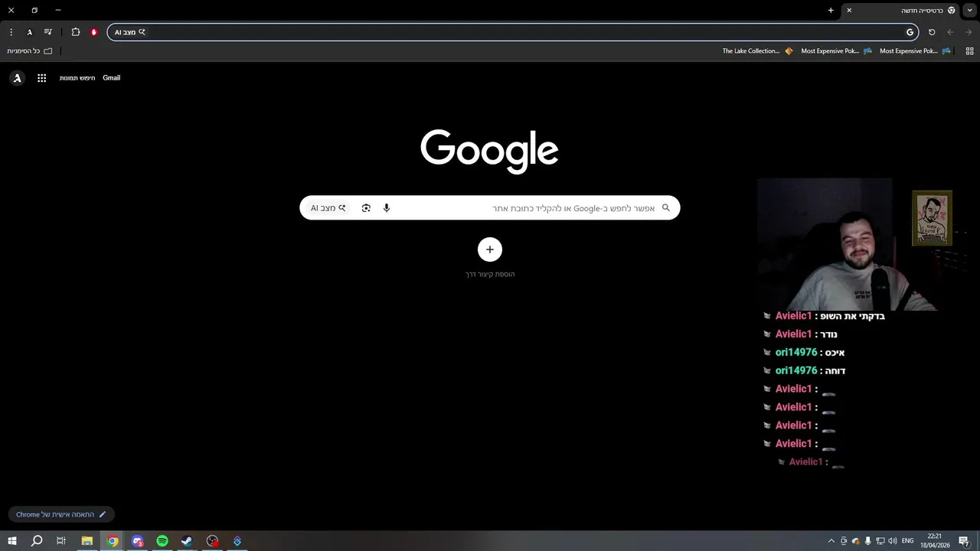Open the Most Expensive Pok... bookmark beside the grid icon
This screenshot has height=551, width=980.
coord(915,51)
